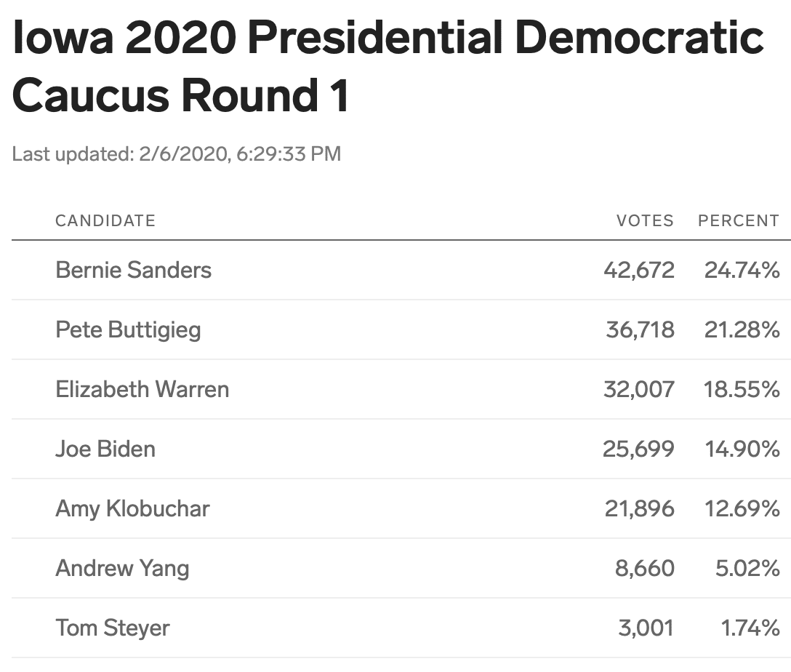Click the Andrew Yang candidate name
791x672 pixels.
click(x=122, y=568)
